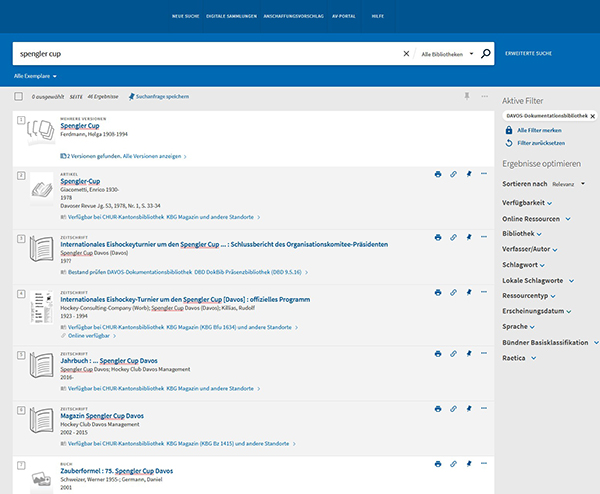Pin the Schlussbericht Organisationskomitee record
This screenshot has width=600, height=494.
(x=468, y=237)
